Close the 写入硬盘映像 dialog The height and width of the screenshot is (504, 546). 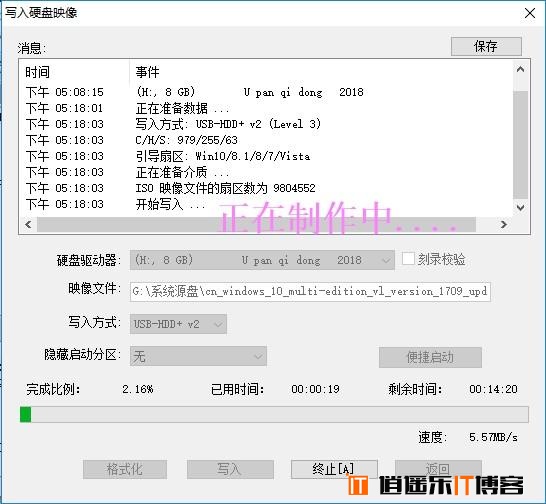pyautogui.click(x=530, y=13)
